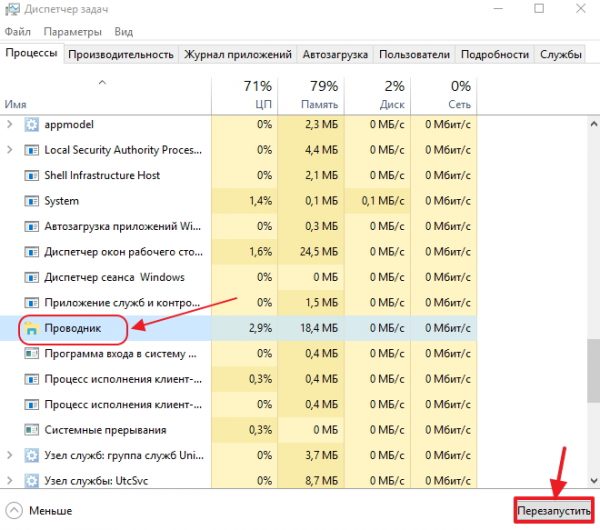This screenshot has width=600, height=530.
Task: Switch to the Подробности tab
Action: pos(495,54)
